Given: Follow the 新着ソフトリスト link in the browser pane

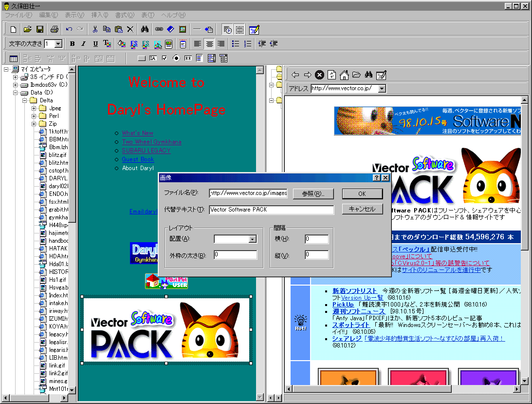Looking at the screenshot, I should click(x=354, y=291).
